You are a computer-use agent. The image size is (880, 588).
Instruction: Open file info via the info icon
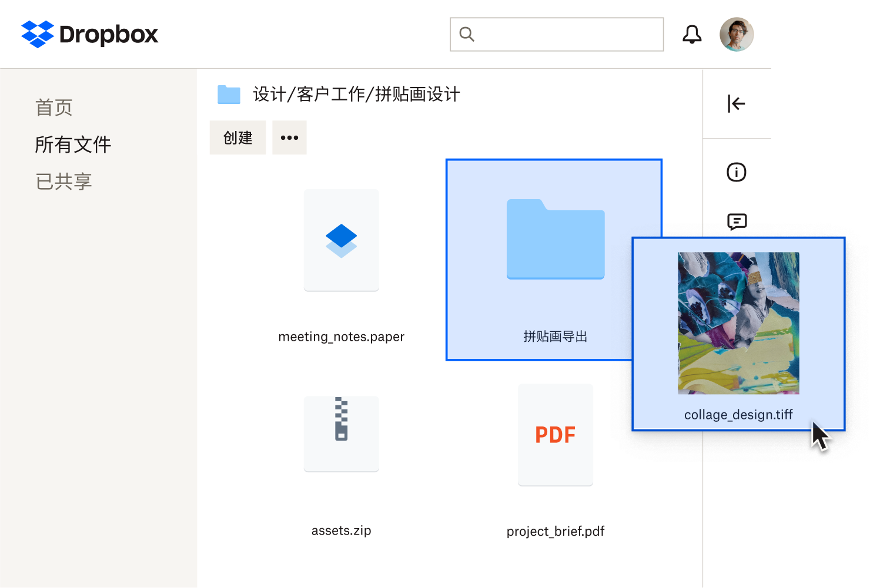click(x=736, y=172)
